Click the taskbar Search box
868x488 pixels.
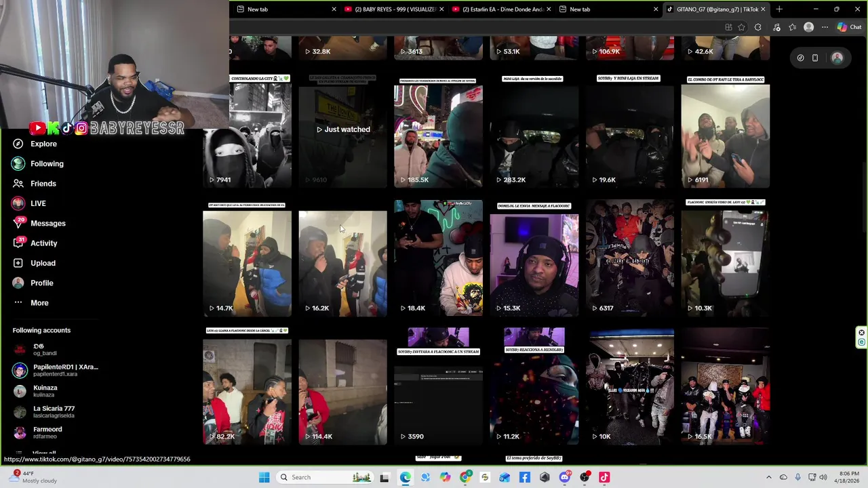(x=325, y=477)
